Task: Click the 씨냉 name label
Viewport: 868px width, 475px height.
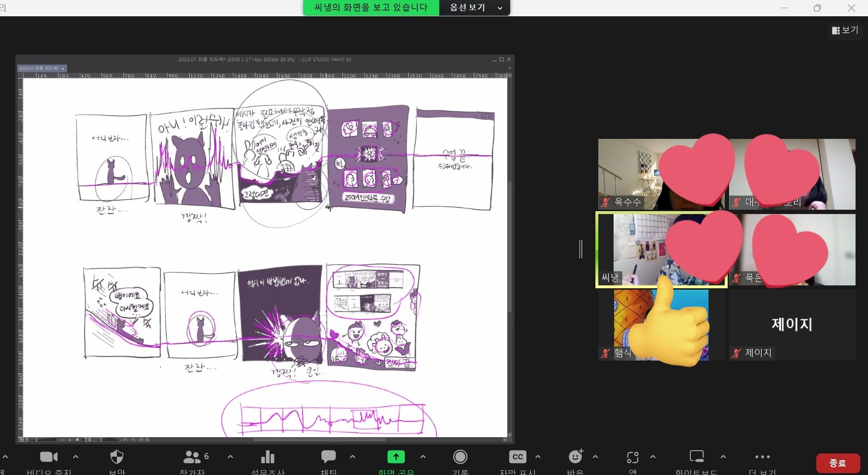Action: 610,278
